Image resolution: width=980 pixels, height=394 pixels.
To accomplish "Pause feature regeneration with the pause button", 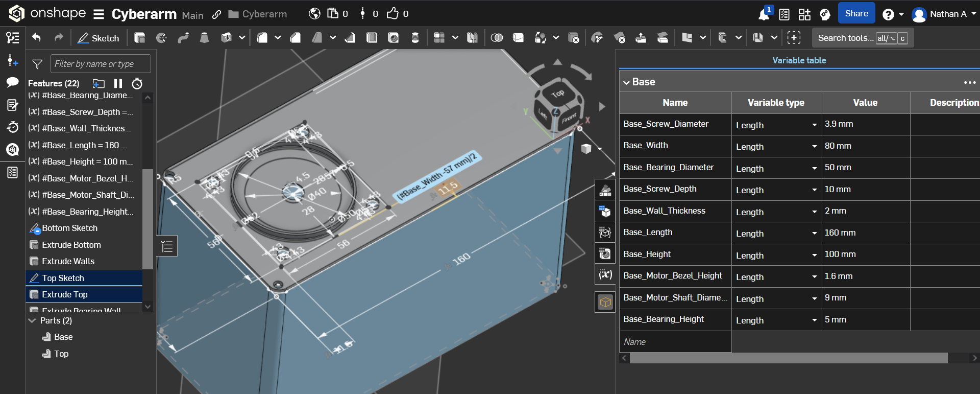I will click(x=118, y=83).
